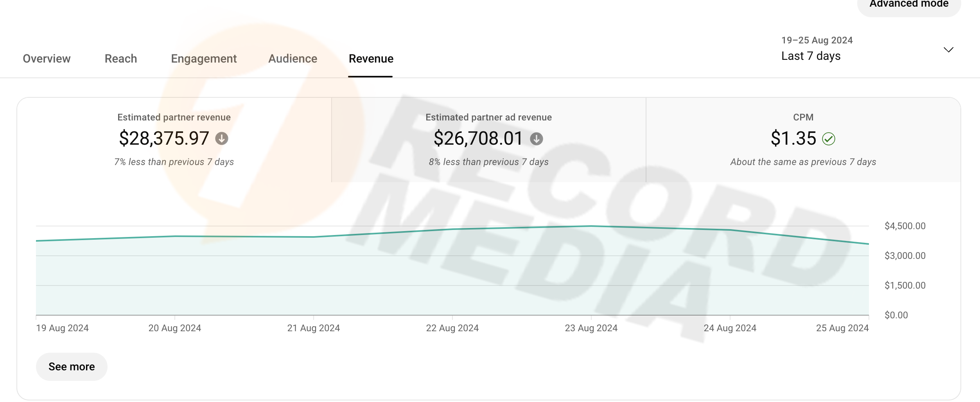Select the Estimated partner ad revenue card

[x=488, y=140]
